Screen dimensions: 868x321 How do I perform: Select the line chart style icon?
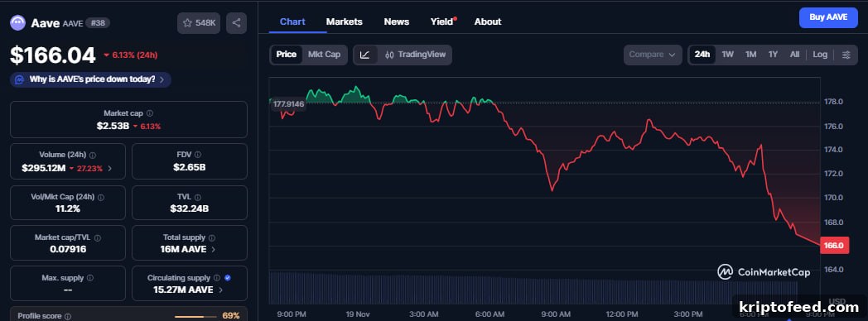point(364,55)
